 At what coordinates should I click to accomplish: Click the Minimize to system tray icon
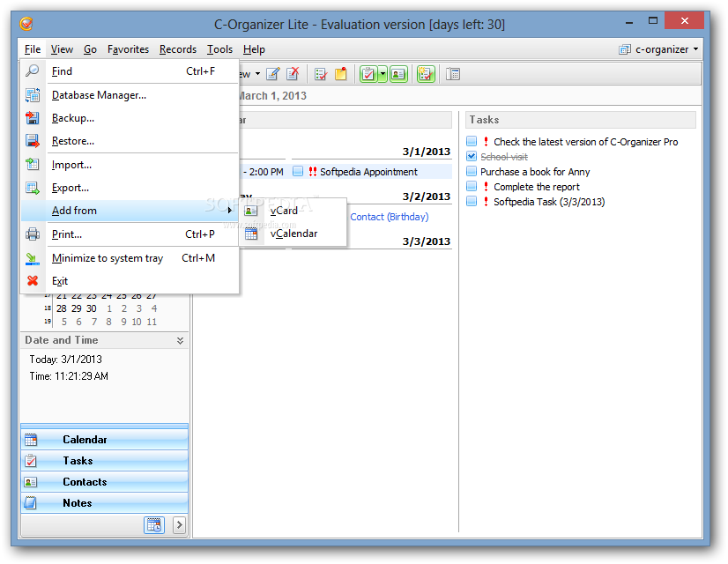pyautogui.click(x=32, y=258)
